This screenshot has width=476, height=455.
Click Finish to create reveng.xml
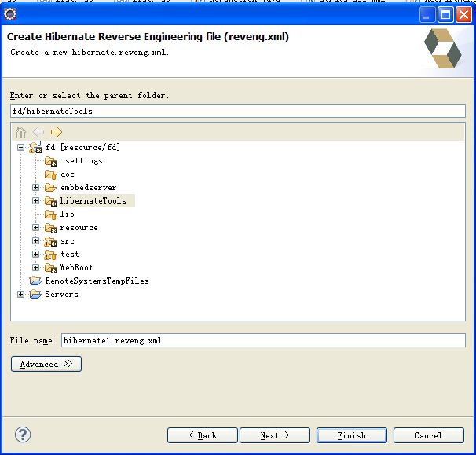coord(352,435)
